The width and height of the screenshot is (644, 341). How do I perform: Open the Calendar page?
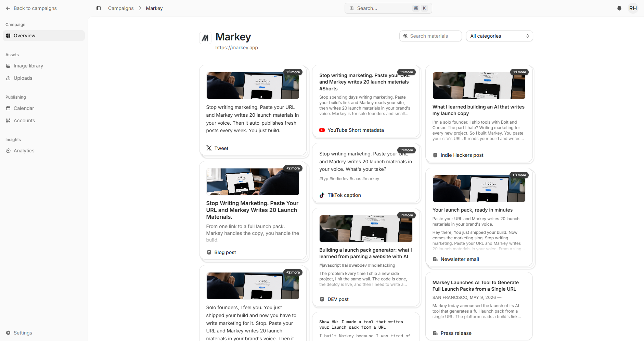[44, 108]
